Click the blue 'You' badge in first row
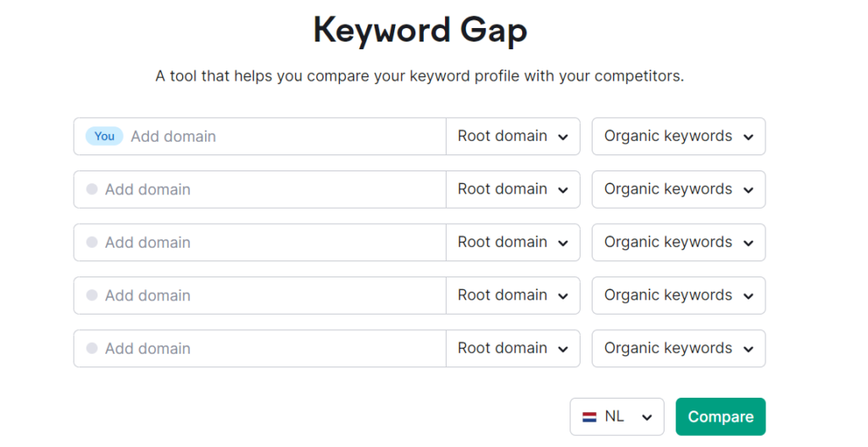Screen dimensions: 868x447 [x=104, y=137]
